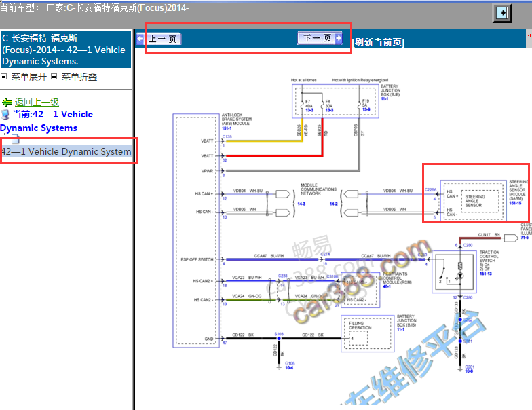Image resolution: width=532 pixels, height=410 pixels.
Task: Go to next page with 下一页 button
Action: 320,38
